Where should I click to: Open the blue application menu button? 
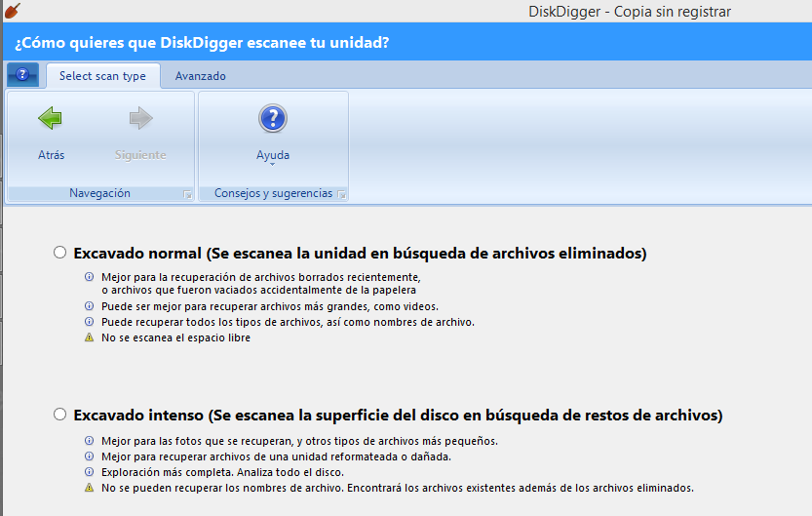pos(22,75)
